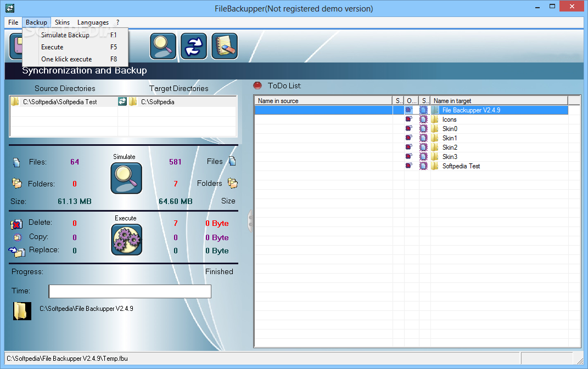Select target path C:\Softpedia

click(158, 102)
